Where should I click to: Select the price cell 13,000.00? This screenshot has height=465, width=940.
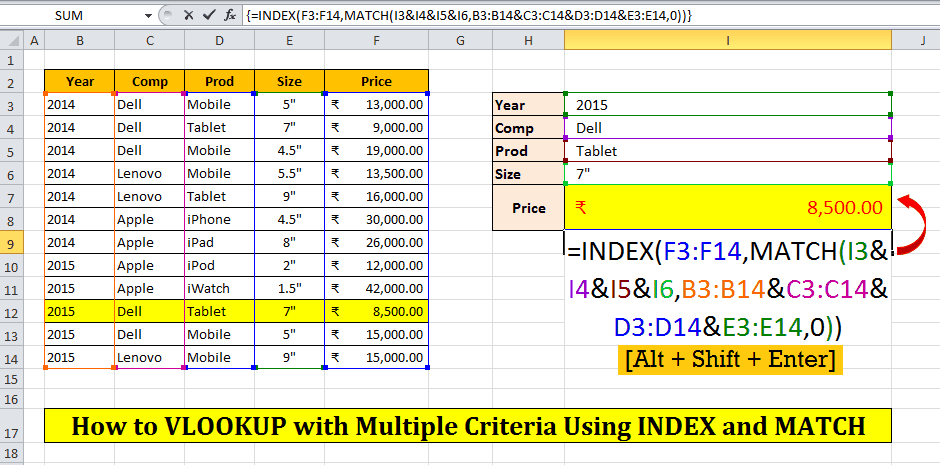click(x=376, y=105)
